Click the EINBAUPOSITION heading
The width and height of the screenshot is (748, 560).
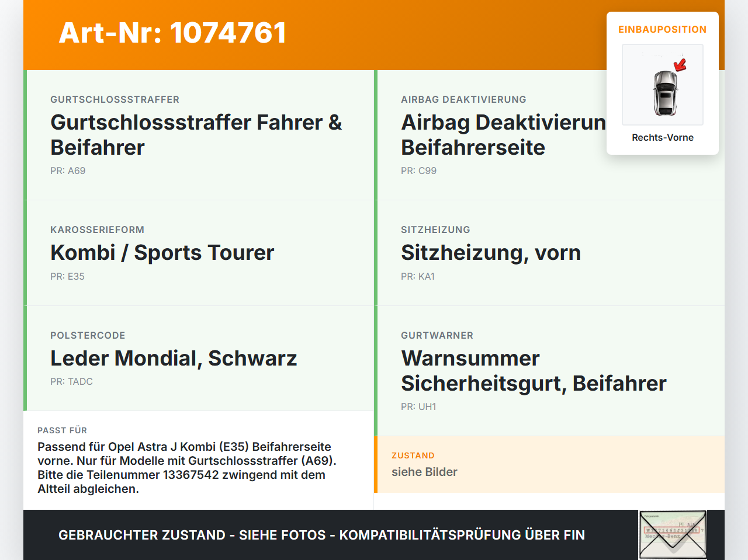(x=663, y=29)
